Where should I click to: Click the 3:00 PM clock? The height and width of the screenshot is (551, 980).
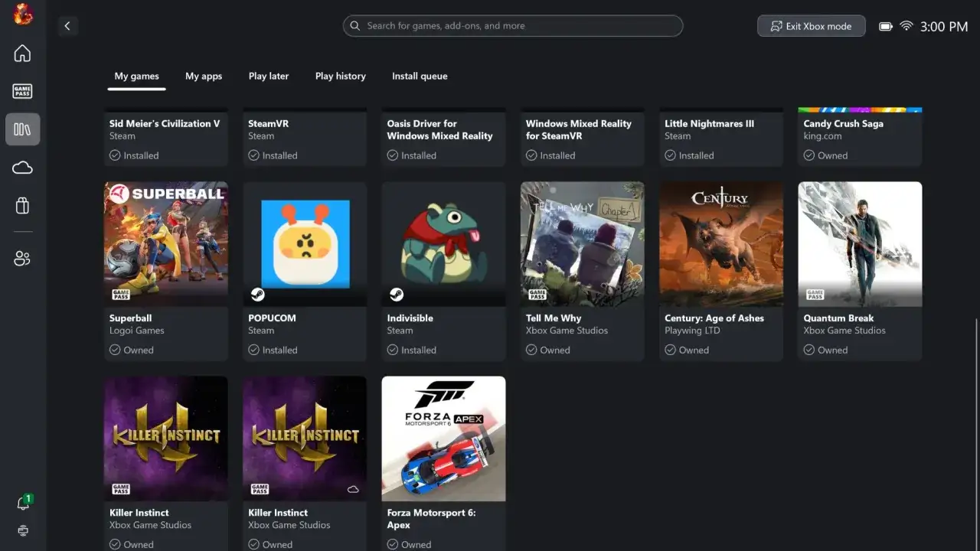tap(944, 26)
